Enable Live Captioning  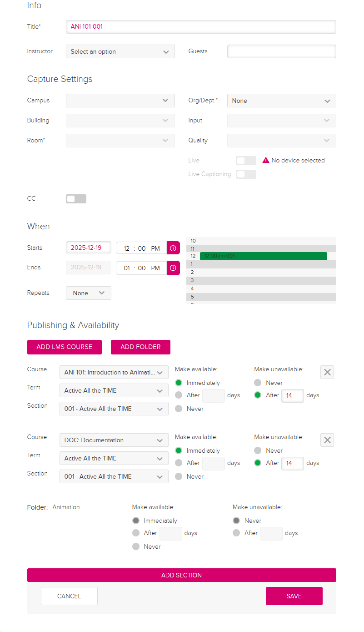coord(246,174)
